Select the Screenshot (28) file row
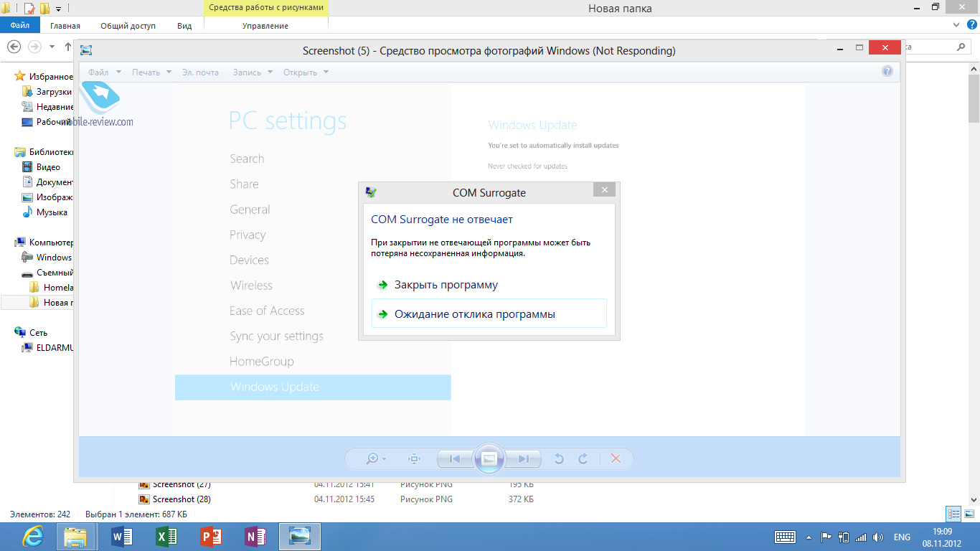This screenshot has width=980, height=551. point(337,499)
